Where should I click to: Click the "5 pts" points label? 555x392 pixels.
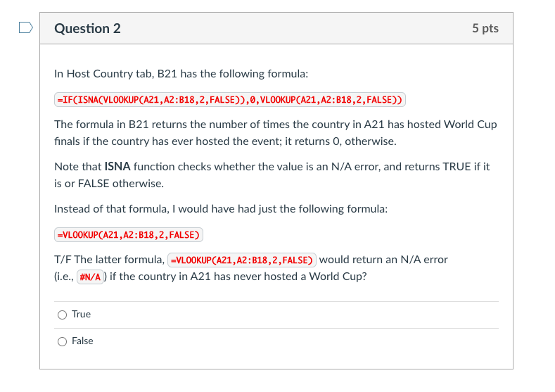click(x=485, y=28)
